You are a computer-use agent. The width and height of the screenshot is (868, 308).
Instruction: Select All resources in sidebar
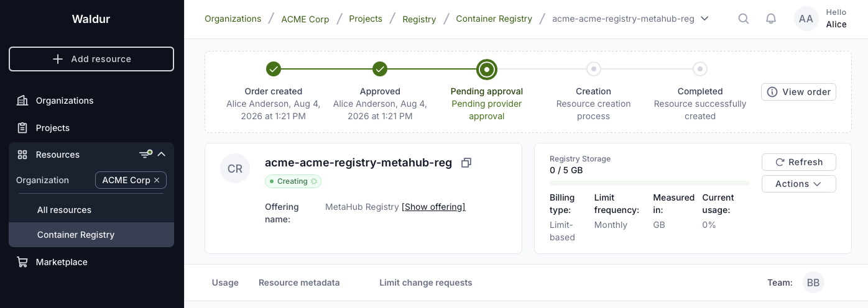click(x=91, y=210)
